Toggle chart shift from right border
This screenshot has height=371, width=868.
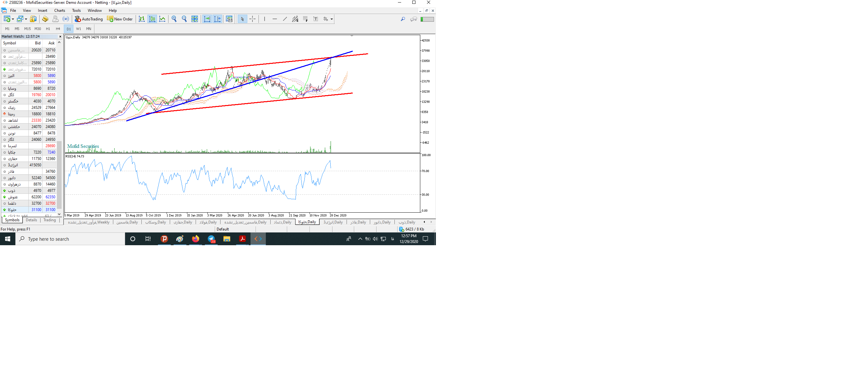(x=217, y=19)
